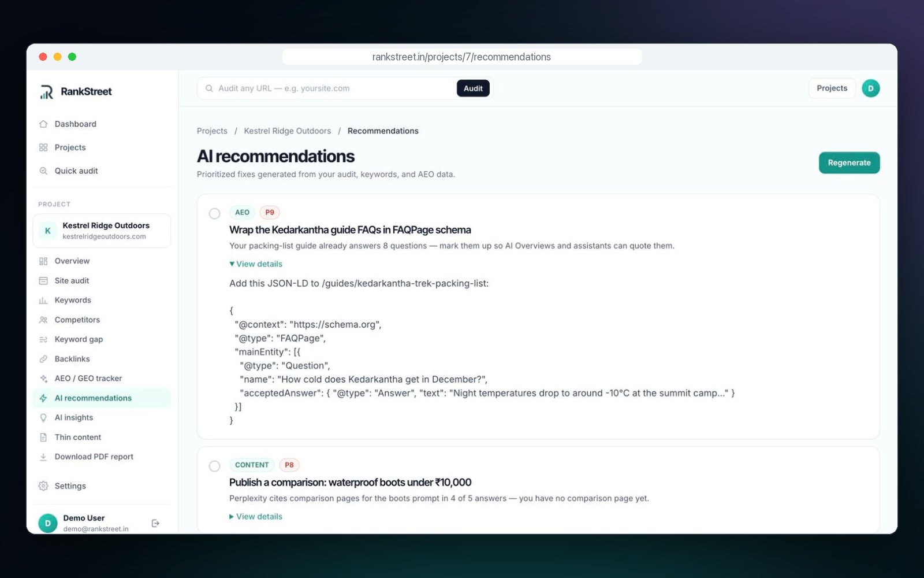Click the browser address bar URL

[x=461, y=57]
